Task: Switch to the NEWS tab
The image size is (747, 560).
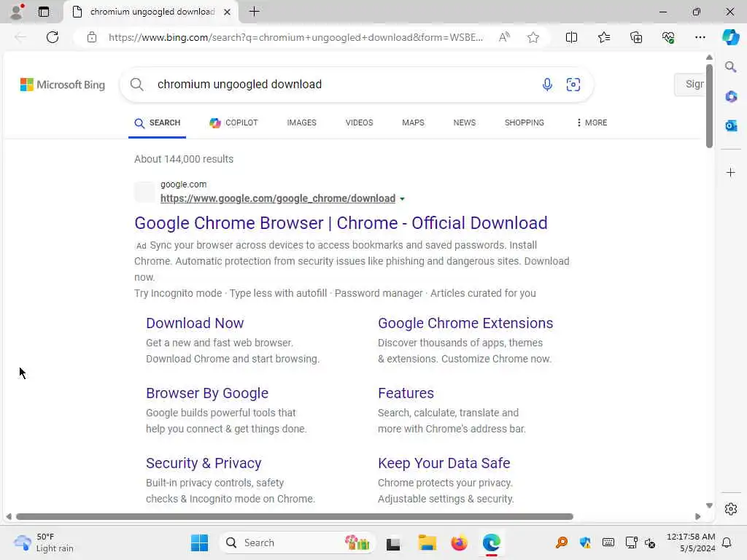Action: pos(465,122)
